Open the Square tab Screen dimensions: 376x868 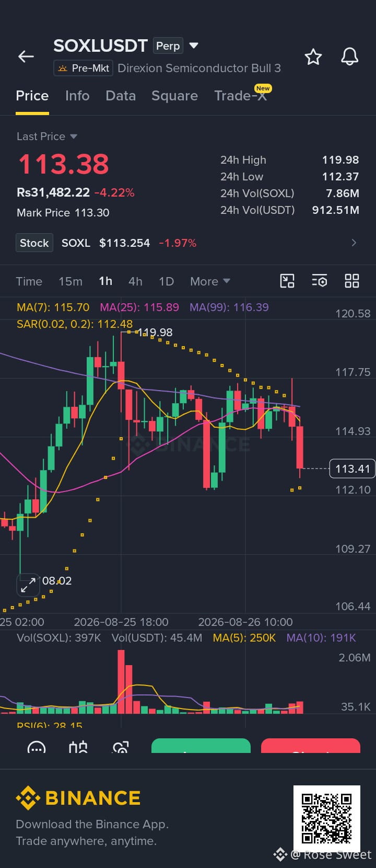point(174,96)
